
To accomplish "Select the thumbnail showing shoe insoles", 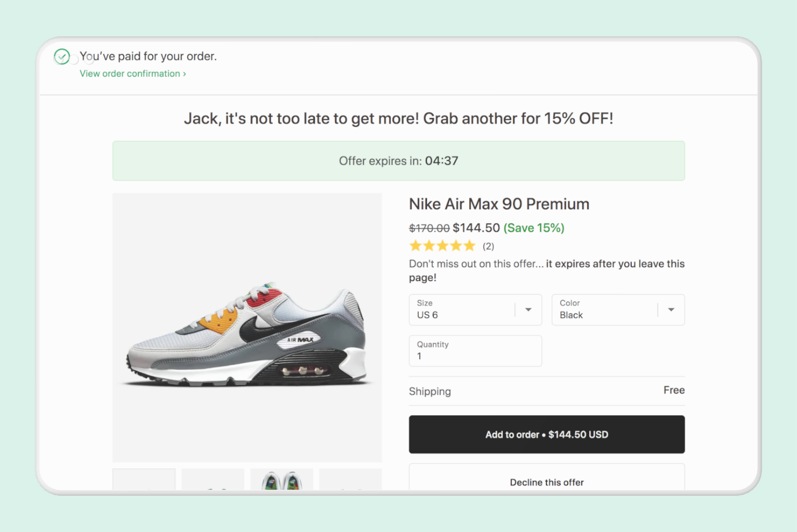I will coord(282,480).
